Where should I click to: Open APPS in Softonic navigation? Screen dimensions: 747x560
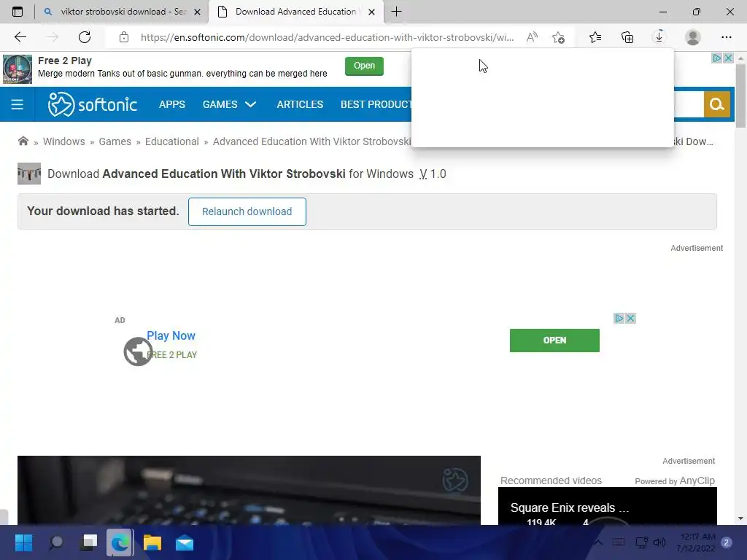(x=172, y=104)
